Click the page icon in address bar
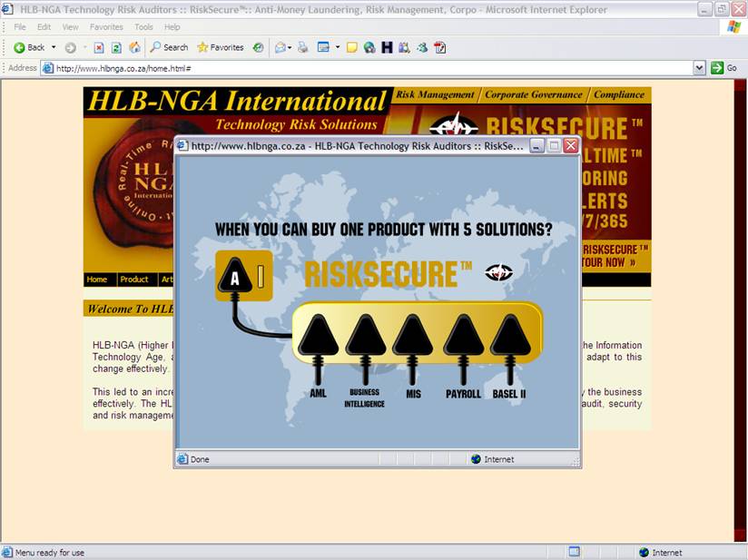This screenshot has width=748, height=560. click(48, 68)
